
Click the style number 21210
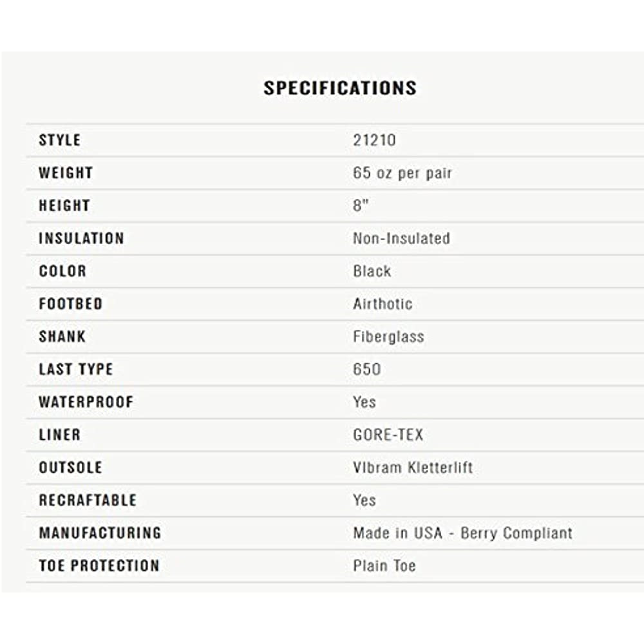pyautogui.click(x=374, y=140)
